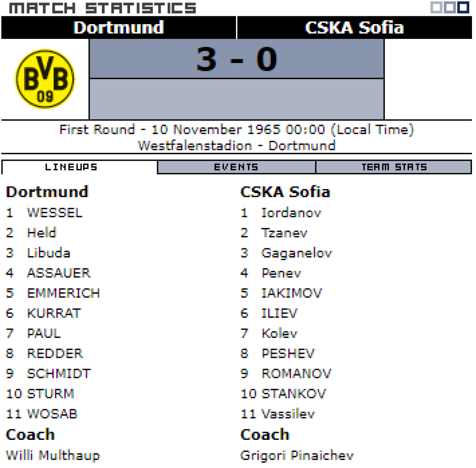476x468 pixels.
Task: Click the medium gray-blue square at top right
Action: click(450, 8)
